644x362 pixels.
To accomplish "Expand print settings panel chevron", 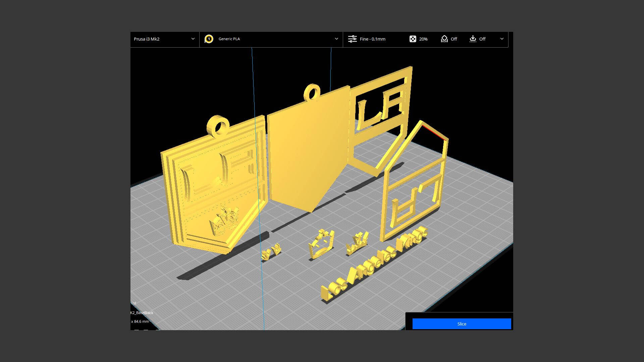I will [x=502, y=39].
